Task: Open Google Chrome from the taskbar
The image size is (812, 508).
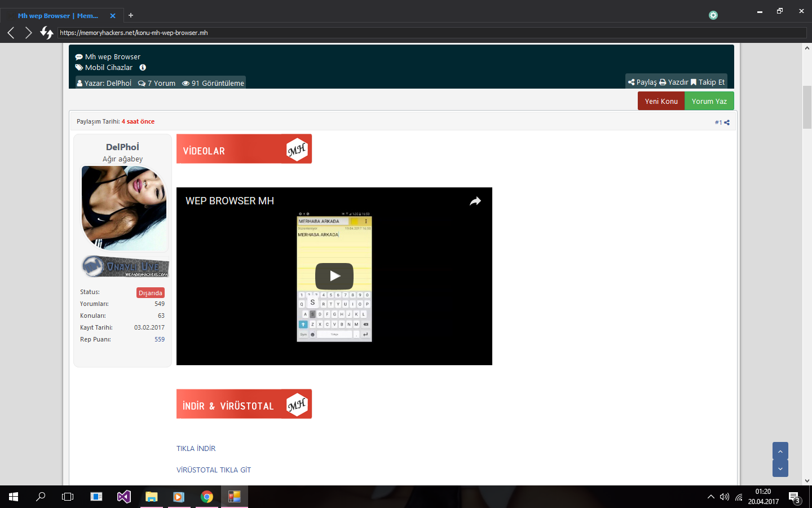Action: (x=207, y=497)
